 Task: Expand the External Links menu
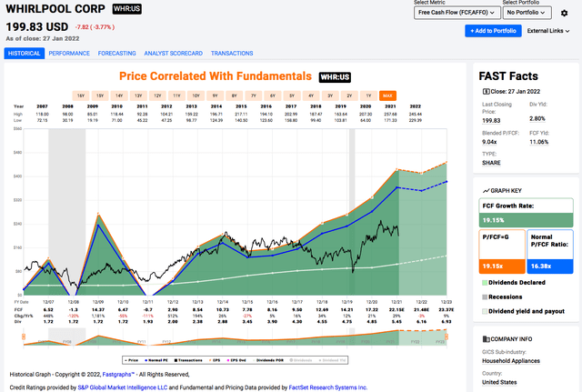click(548, 31)
